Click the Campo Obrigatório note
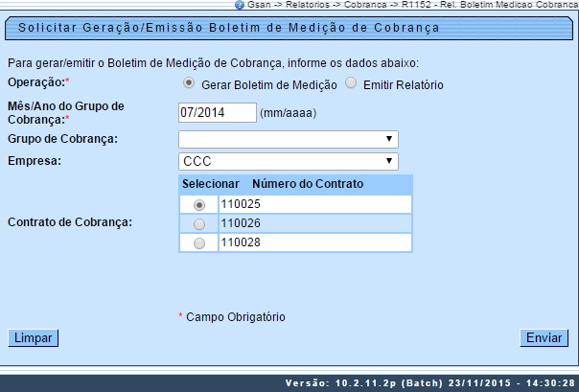Viewport: 579px width, 392px height. pos(236,317)
